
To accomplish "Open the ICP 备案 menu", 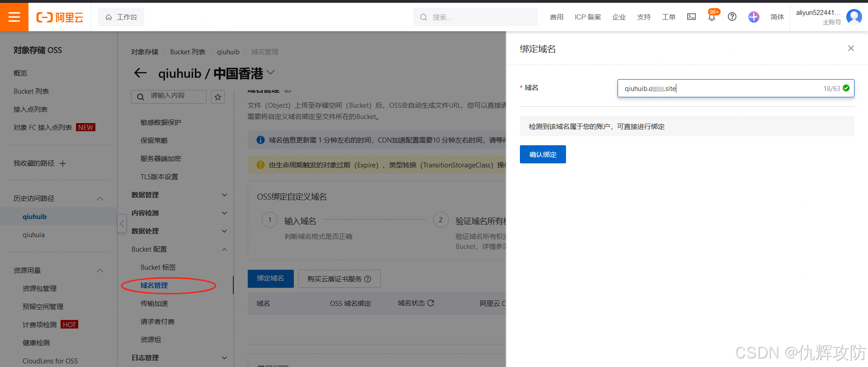I will pos(588,17).
